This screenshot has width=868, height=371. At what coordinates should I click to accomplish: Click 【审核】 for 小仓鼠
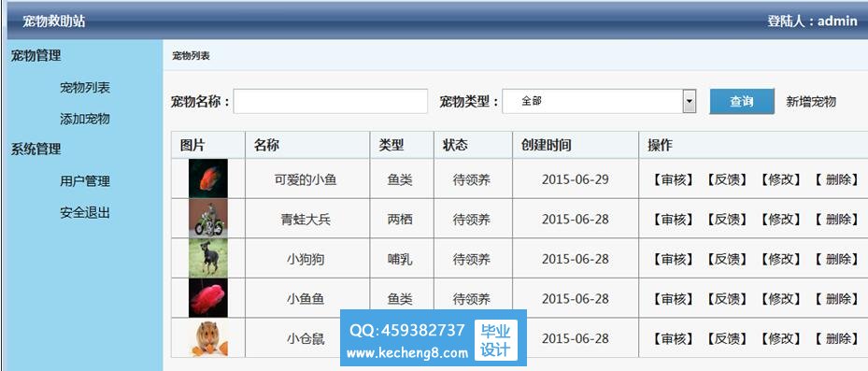coord(674,339)
